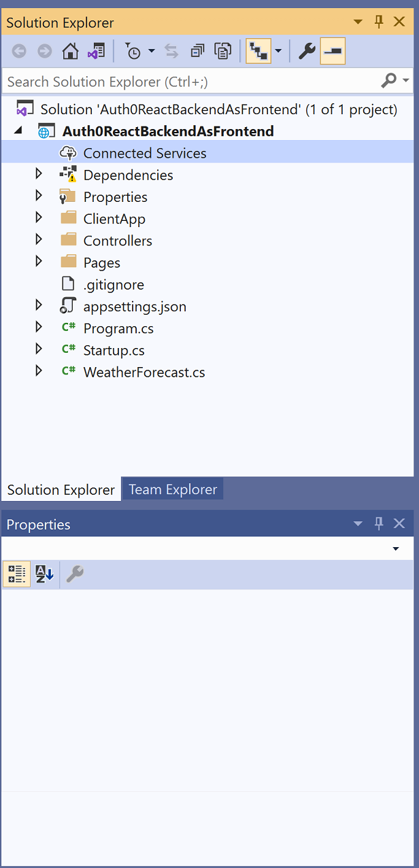The image size is (419, 868).
Task: Select the .gitignore file
Action: click(114, 285)
